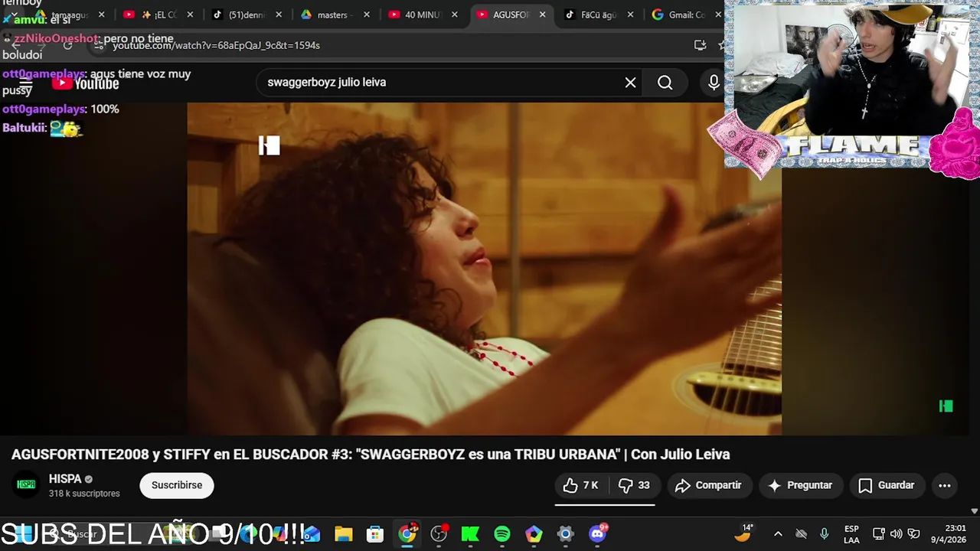
Task: Subscribe to HISPA with Suscribirse button
Action: tap(177, 485)
